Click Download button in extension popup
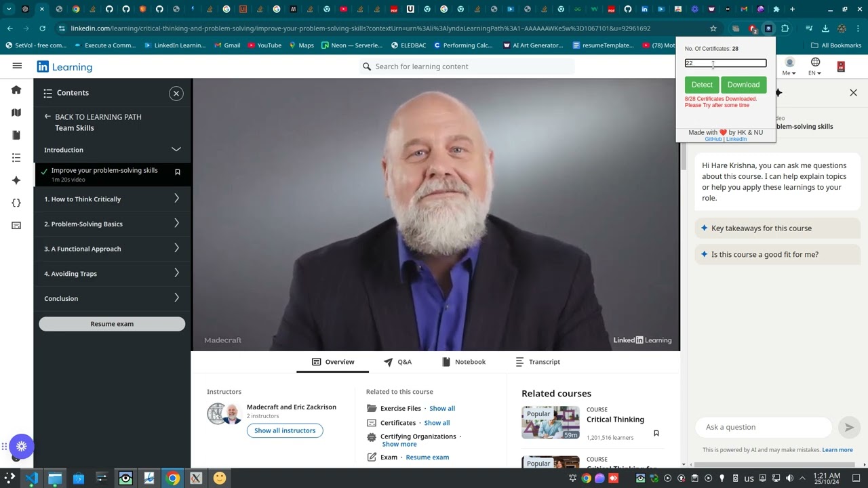Screen dimensions: 868x488 click(x=743, y=85)
